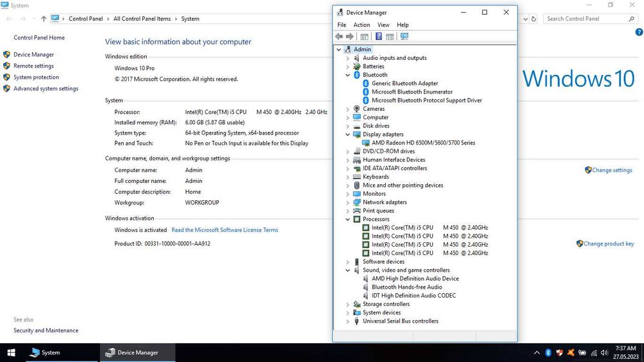Open the View menu in Device Manager
The width and height of the screenshot is (644, 362).
point(383,25)
